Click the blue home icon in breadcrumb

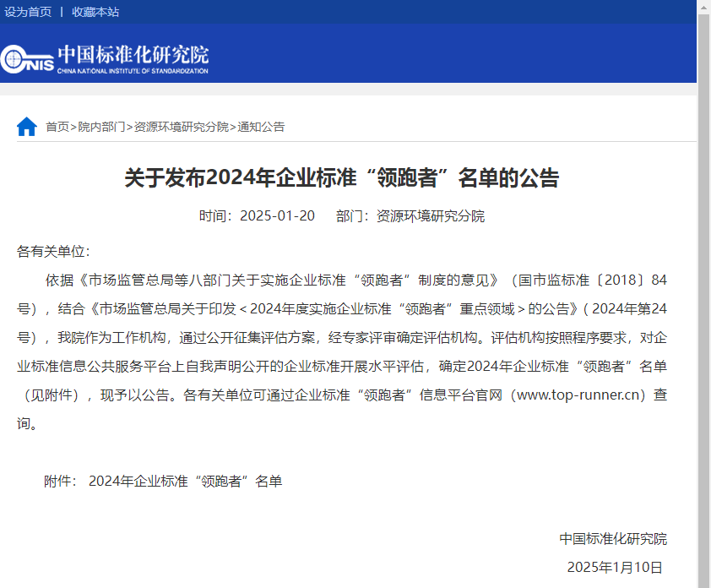coord(27,127)
